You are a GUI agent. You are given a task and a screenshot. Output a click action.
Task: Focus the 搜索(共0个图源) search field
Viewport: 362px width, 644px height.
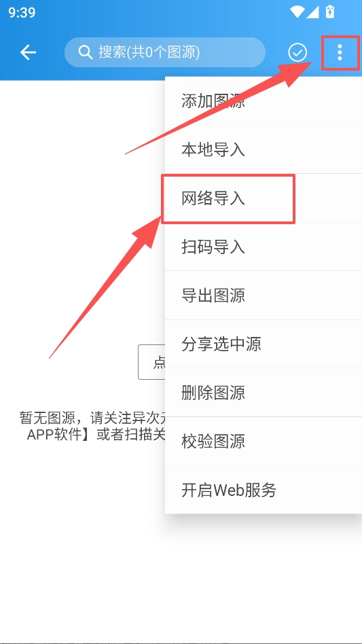tap(165, 52)
